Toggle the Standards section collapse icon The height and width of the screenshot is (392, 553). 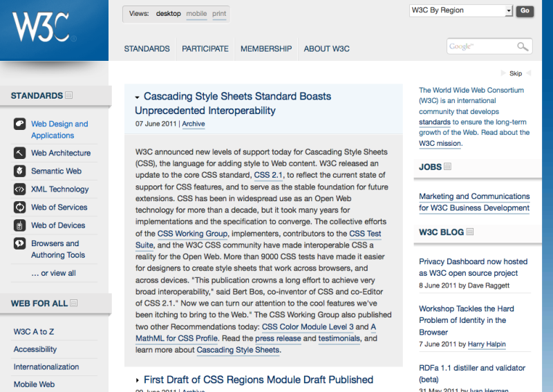tap(69, 95)
